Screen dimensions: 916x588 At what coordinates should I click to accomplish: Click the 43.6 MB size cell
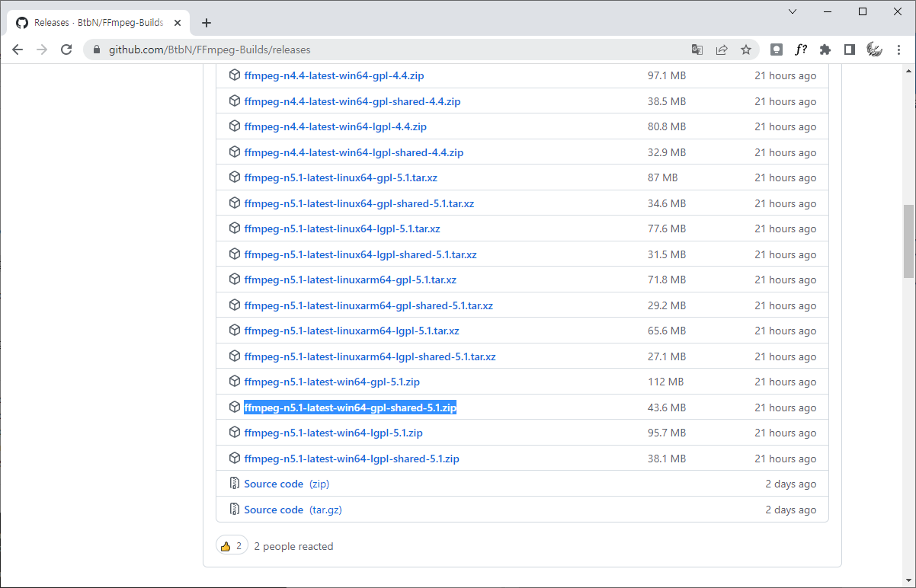tap(667, 407)
